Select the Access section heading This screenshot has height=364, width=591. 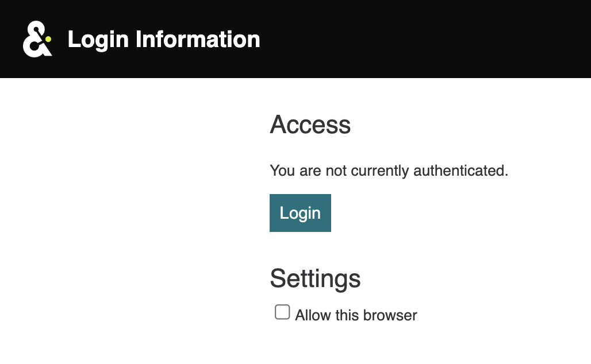point(310,125)
